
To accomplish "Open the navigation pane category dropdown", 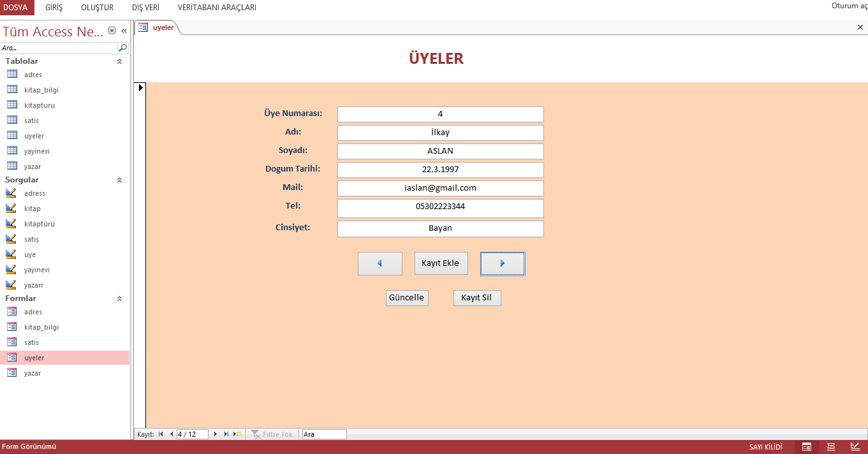I will pyautogui.click(x=112, y=31).
